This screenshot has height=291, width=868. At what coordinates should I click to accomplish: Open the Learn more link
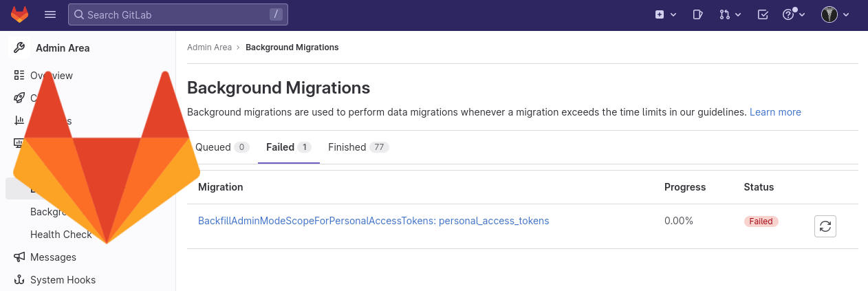(775, 112)
